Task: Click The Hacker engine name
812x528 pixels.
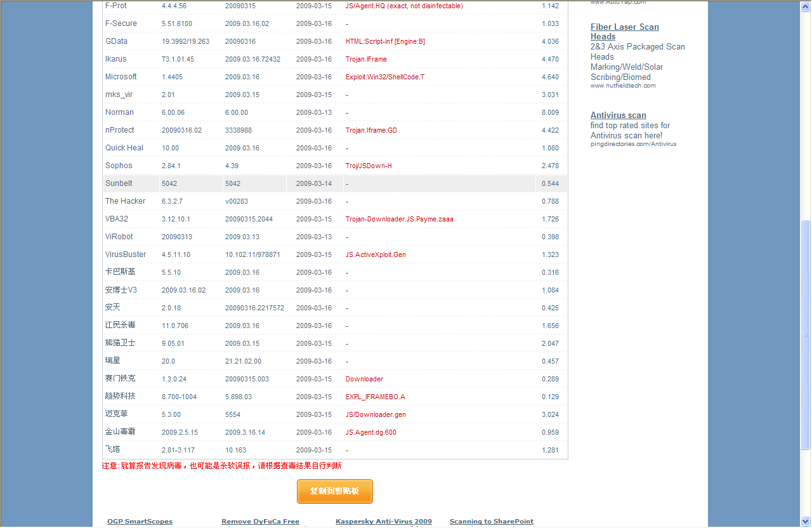Action: click(126, 201)
